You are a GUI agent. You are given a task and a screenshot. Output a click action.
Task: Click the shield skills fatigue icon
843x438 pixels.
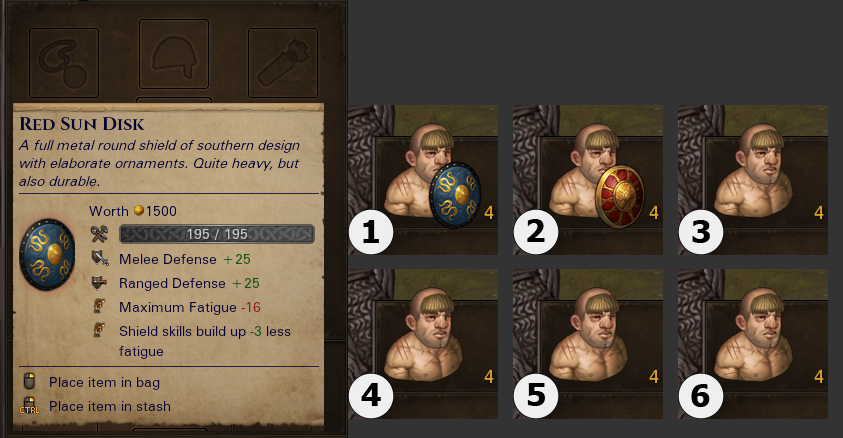[99, 330]
